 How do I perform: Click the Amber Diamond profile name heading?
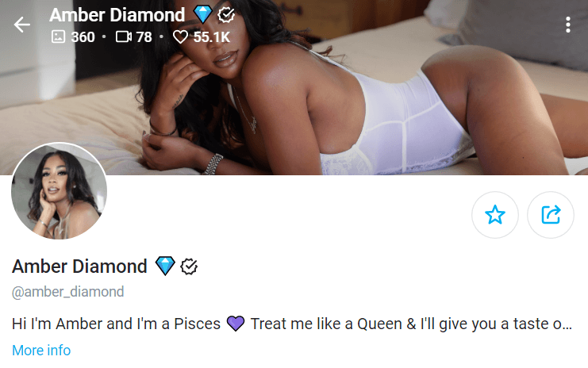click(79, 266)
